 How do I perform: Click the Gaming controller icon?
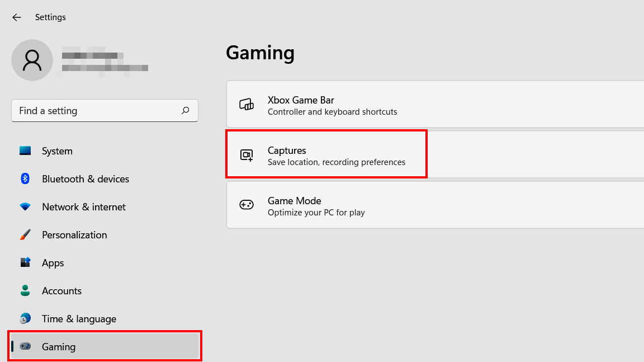[x=25, y=346]
